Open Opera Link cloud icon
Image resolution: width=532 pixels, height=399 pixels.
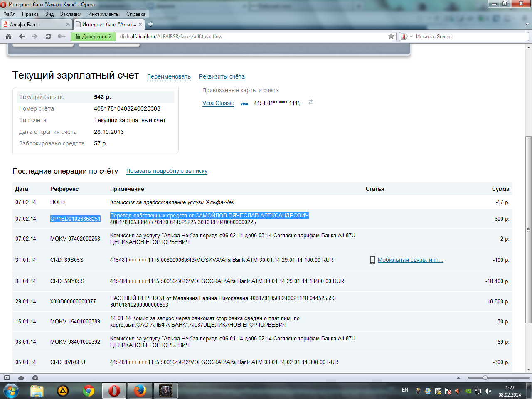pyautogui.click(x=21, y=378)
